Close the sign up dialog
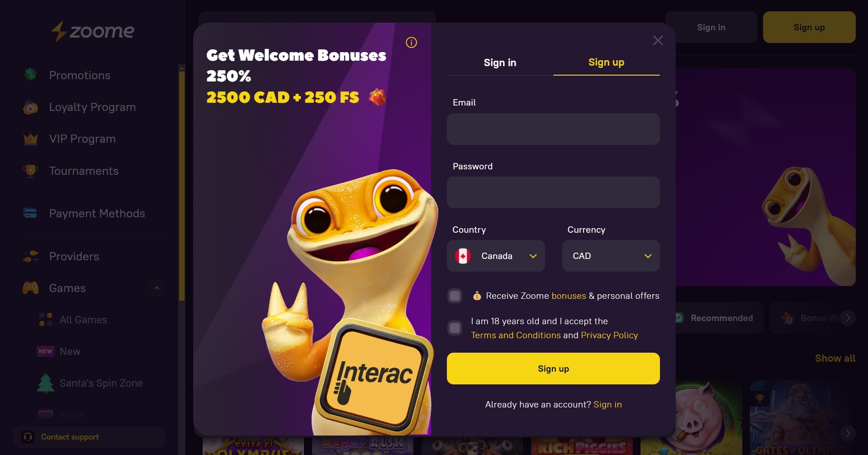This screenshot has width=868, height=455. point(658,40)
